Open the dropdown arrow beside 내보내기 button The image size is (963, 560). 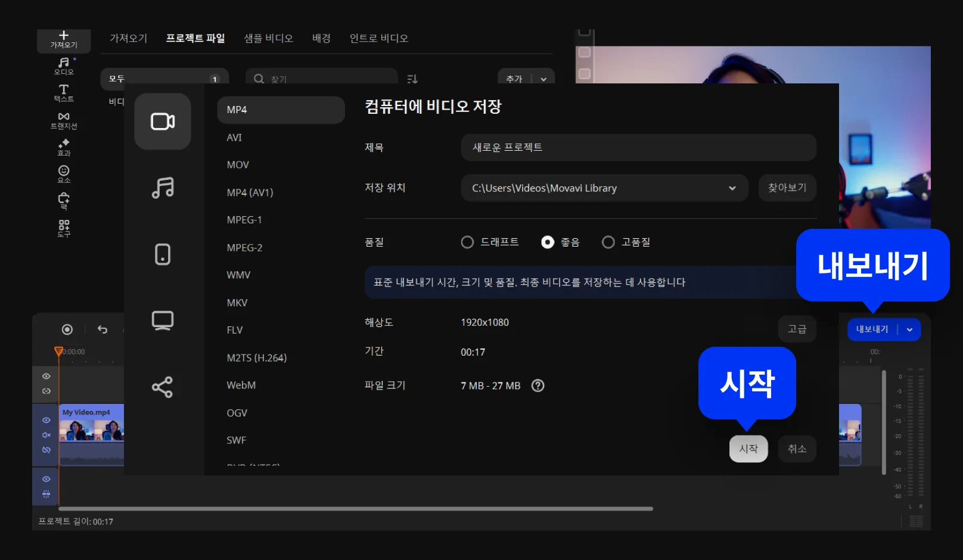909,329
